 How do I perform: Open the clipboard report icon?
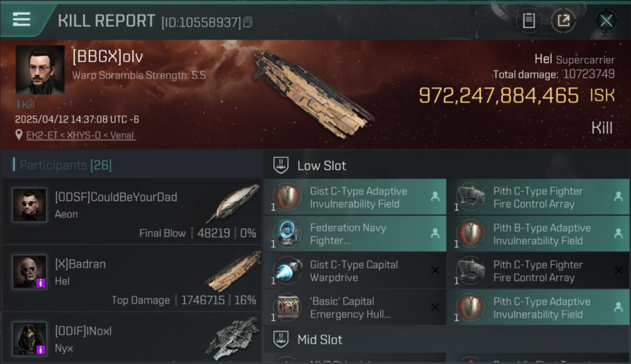click(529, 21)
